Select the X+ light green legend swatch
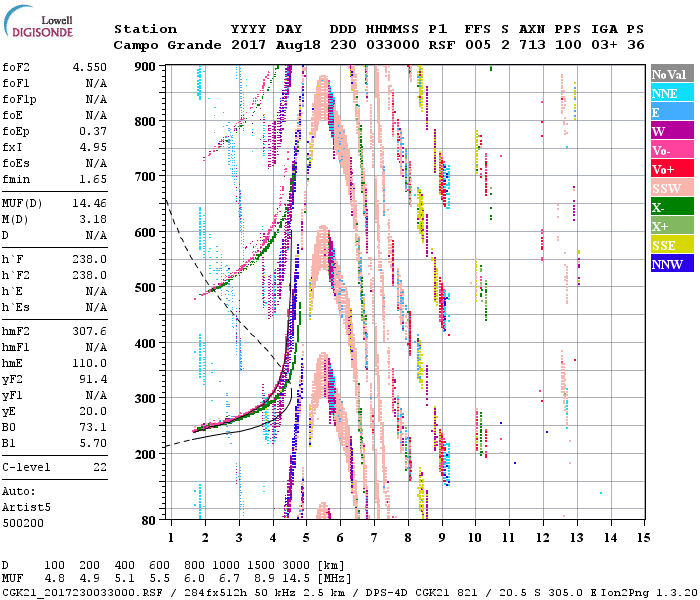Screen dimensions: 700x600 672,226
